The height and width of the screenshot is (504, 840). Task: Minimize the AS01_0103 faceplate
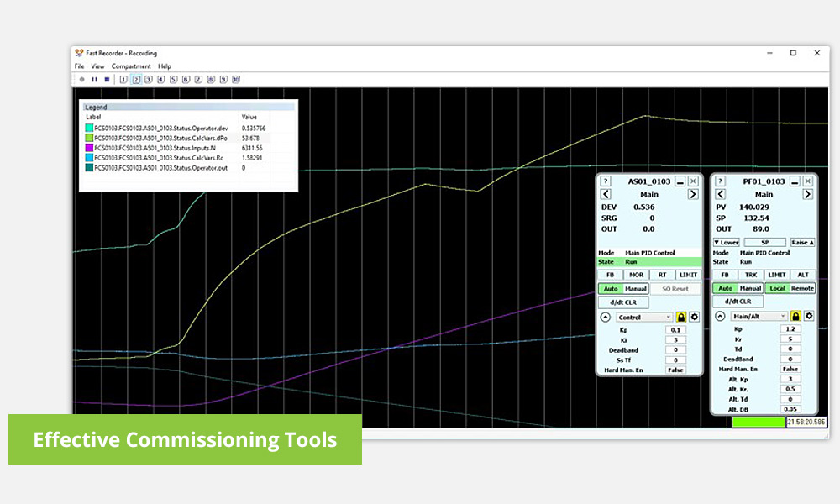point(680,181)
